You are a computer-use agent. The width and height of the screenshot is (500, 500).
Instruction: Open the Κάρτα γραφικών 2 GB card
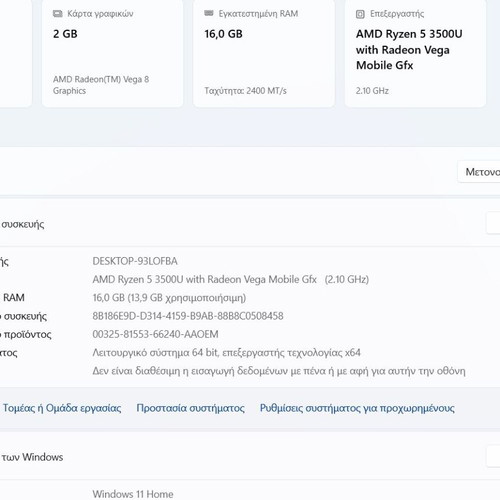pos(112,53)
